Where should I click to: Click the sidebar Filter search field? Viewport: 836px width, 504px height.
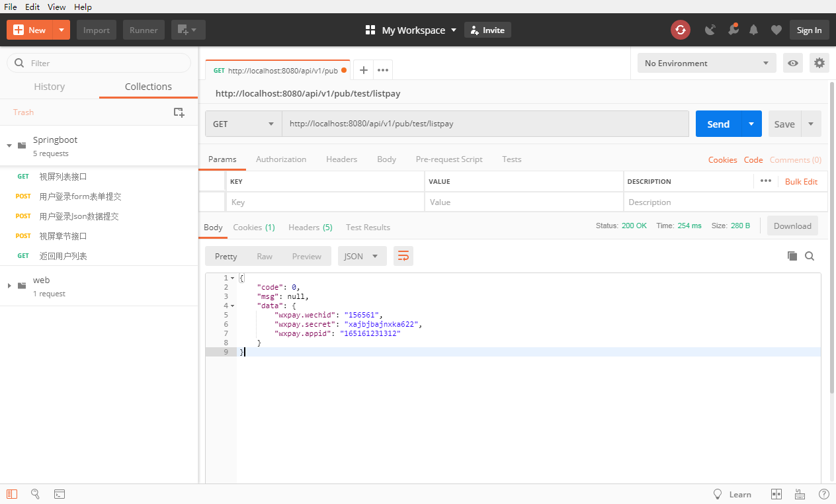99,63
